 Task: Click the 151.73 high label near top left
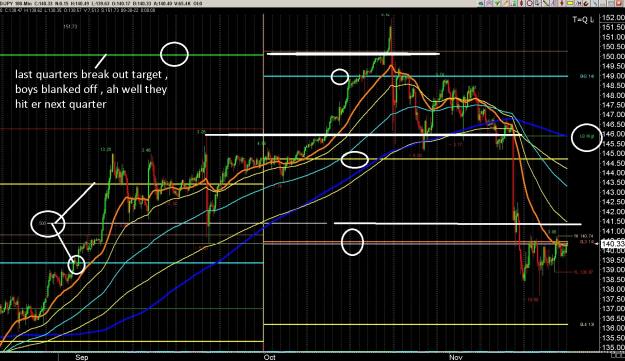coord(70,27)
